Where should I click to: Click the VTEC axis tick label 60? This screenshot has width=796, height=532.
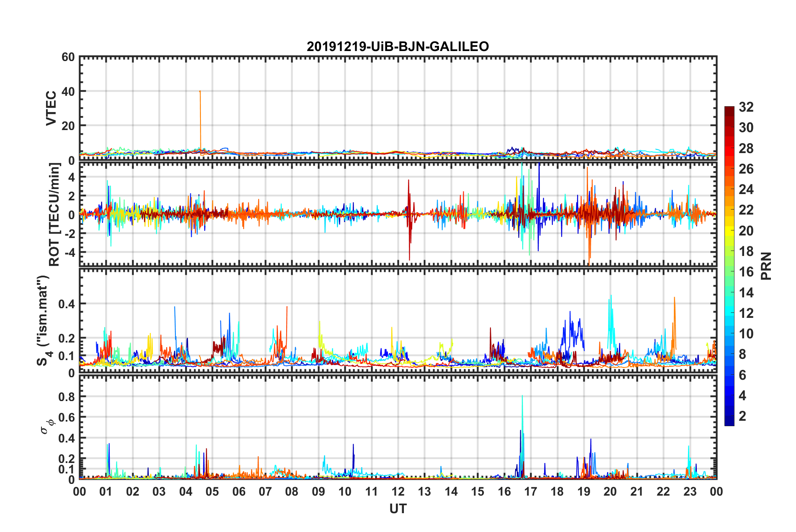68,57
